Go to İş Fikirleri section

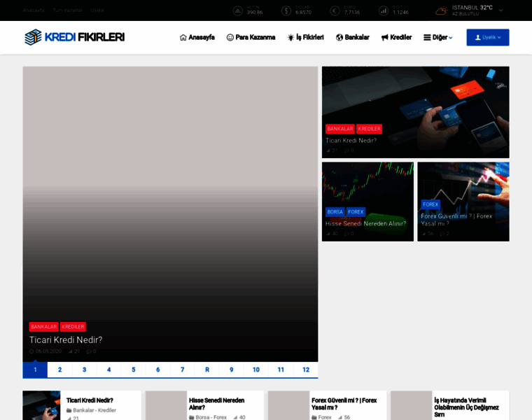click(x=305, y=37)
